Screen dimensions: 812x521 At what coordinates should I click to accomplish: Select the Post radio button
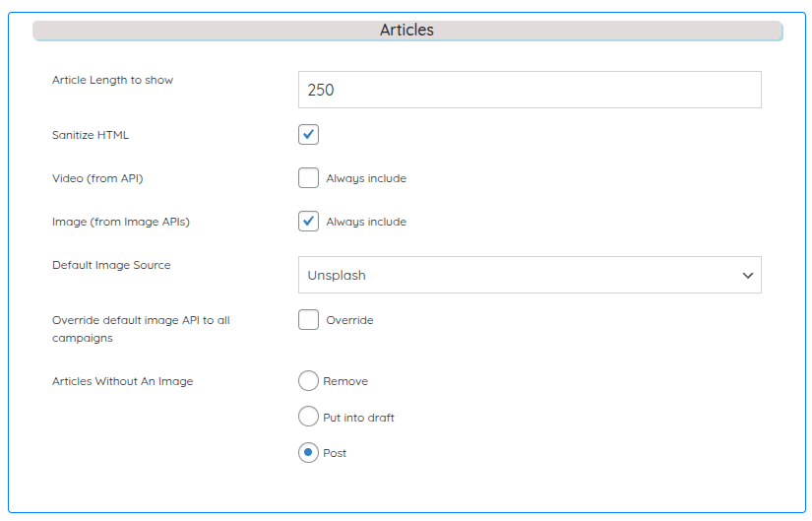point(308,453)
